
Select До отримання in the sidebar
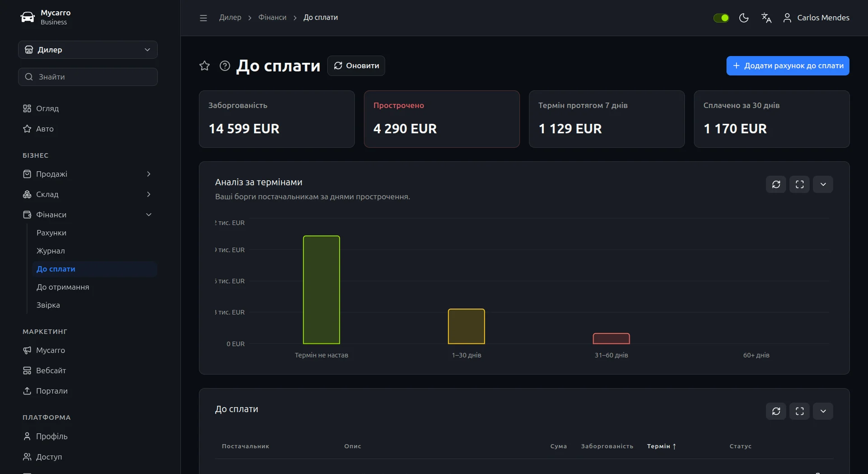pyautogui.click(x=95, y=287)
